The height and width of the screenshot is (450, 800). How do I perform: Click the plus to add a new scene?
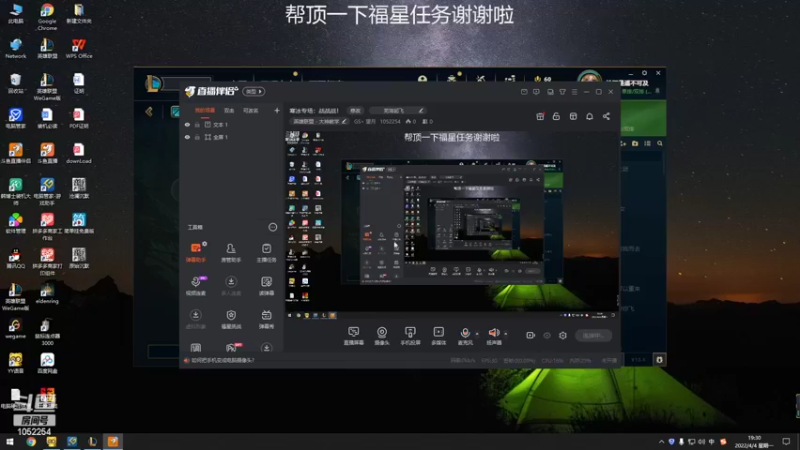(277, 110)
